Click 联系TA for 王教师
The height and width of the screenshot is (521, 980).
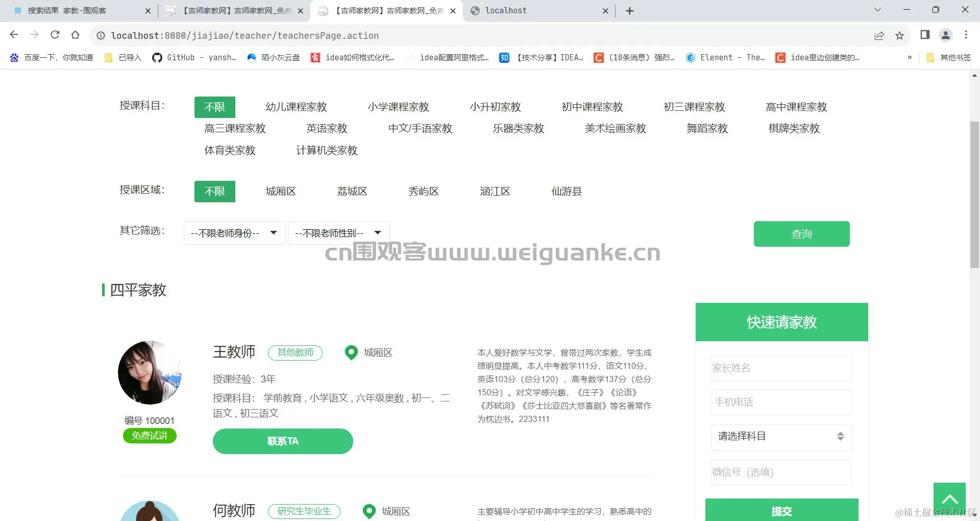tap(283, 441)
